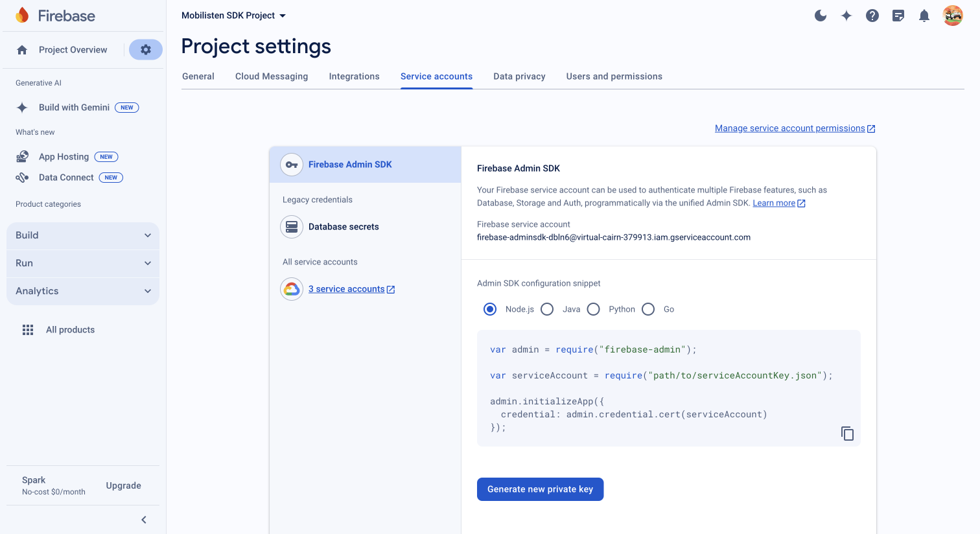Click Generate new private key button
This screenshot has height=534, width=980.
pos(540,489)
